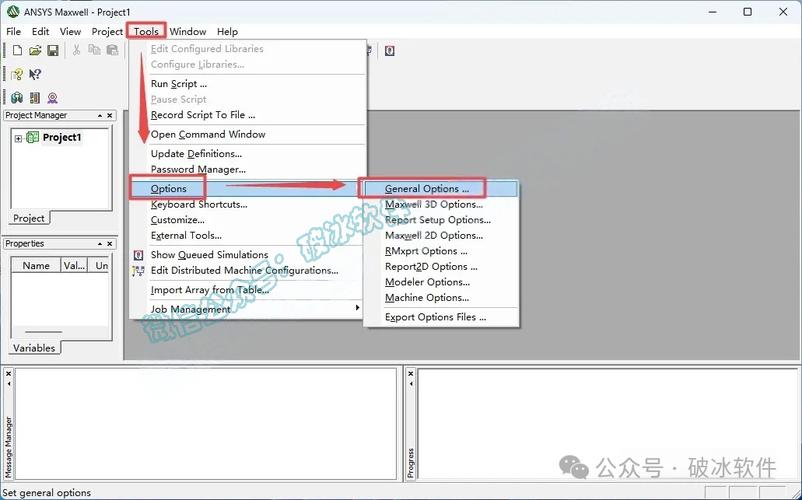Toggle auto-hide on Properties panel
The height and width of the screenshot is (500, 802).
tap(100, 244)
